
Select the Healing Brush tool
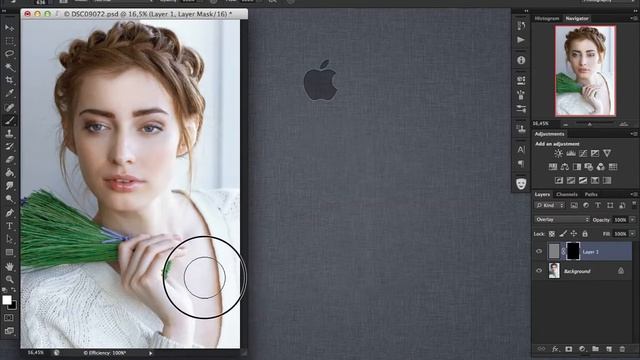click(9, 107)
